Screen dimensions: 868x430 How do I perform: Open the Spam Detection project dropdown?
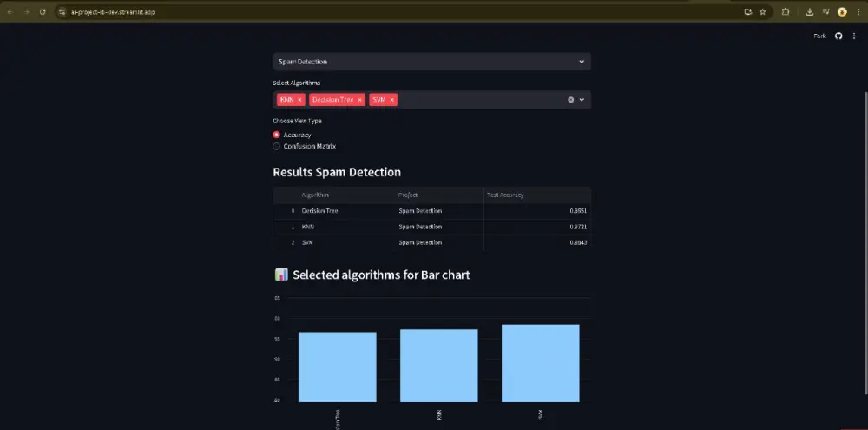click(x=431, y=62)
